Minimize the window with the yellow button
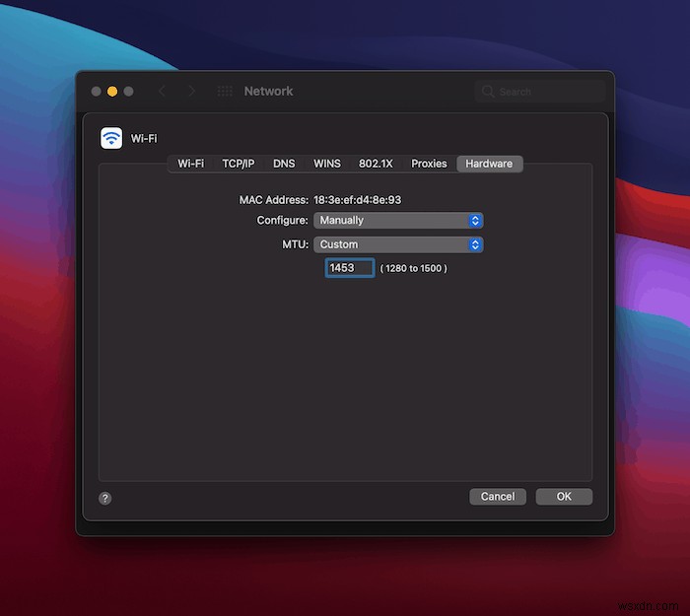Viewport: 690px width, 616px height. pyautogui.click(x=112, y=92)
